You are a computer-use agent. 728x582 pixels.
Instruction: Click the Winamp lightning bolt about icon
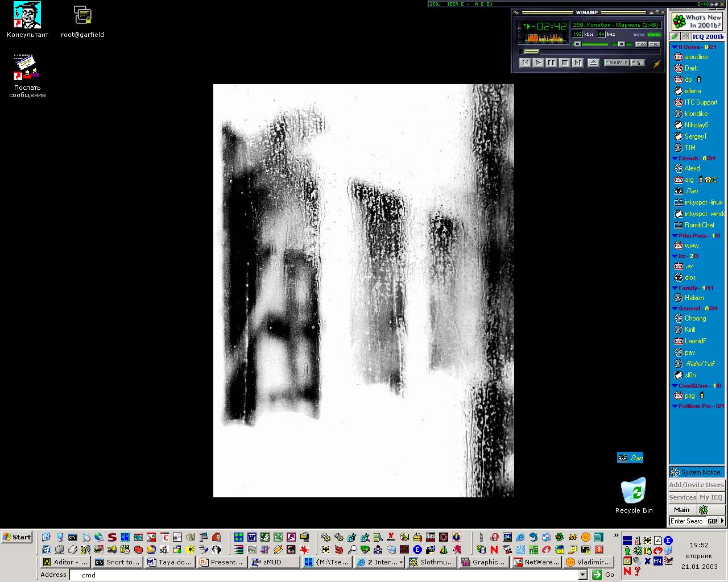click(657, 64)
